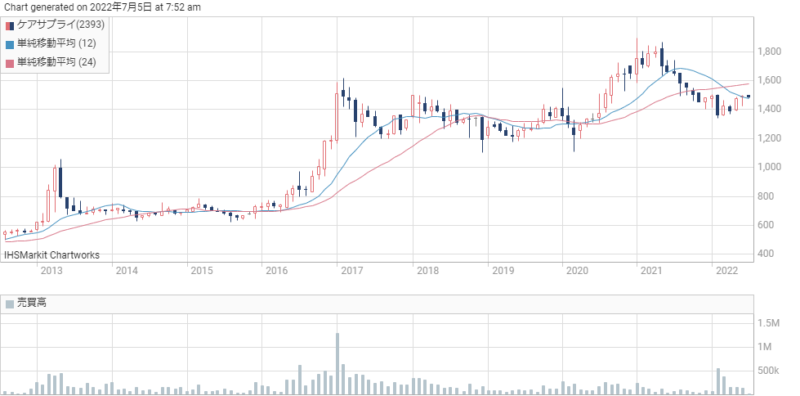Click the IHSMarkit Chartworks credit text

tap(52, 255)
